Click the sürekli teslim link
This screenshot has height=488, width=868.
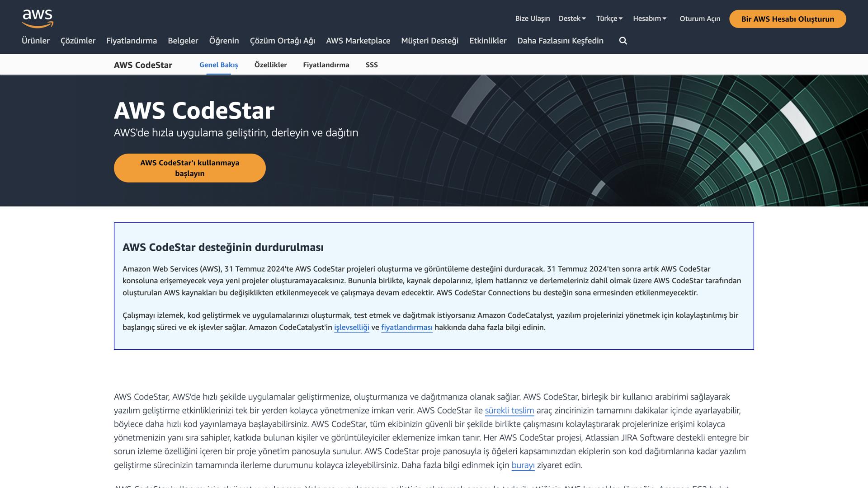(509, 411)
